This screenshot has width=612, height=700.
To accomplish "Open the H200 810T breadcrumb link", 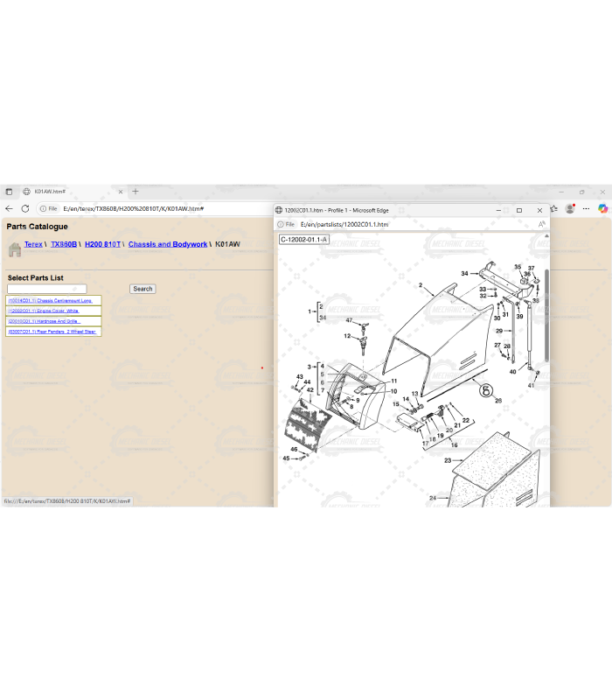I will click(102, 244).
